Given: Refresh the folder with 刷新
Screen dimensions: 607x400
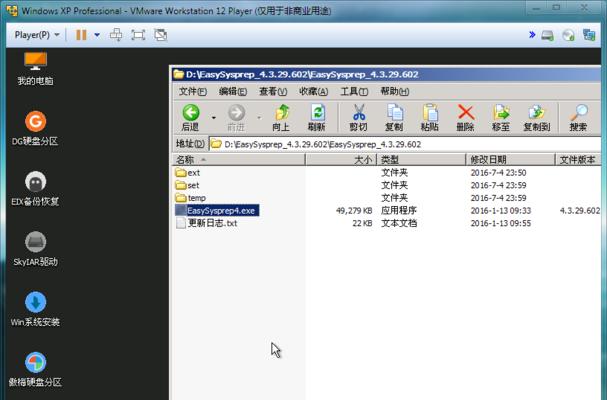Looking at the screenshot, I should 317,117.
